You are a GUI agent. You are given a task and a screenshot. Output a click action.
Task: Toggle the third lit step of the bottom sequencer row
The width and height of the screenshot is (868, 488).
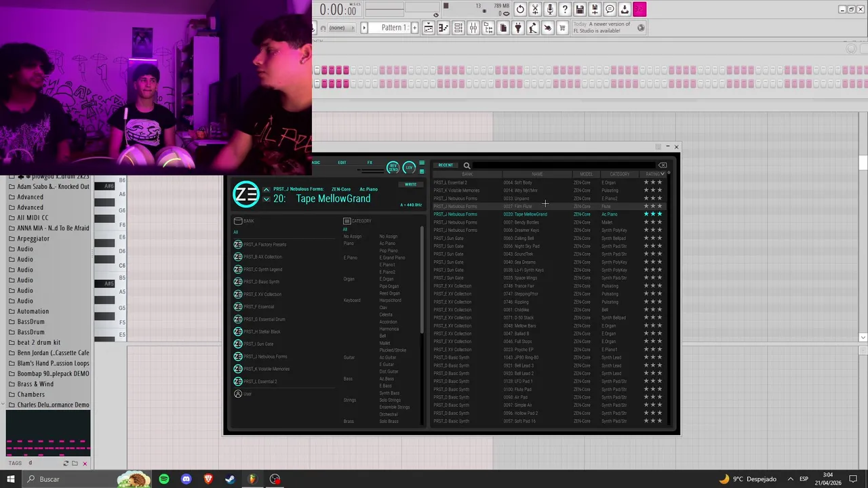339,83
